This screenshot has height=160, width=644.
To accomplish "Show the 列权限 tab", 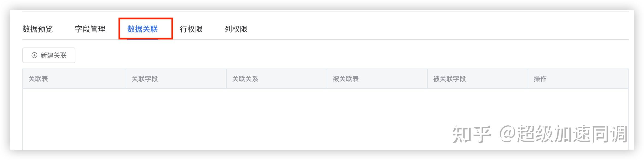I will [236, 29].
